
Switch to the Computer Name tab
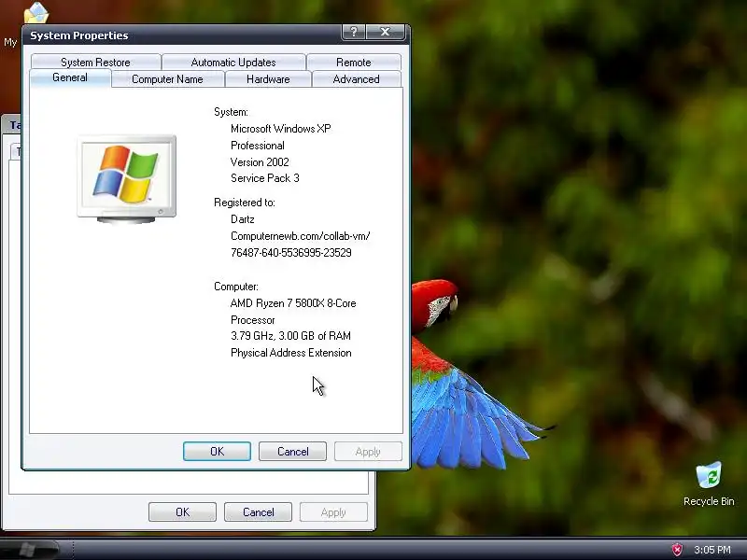(x=167, y=79)
